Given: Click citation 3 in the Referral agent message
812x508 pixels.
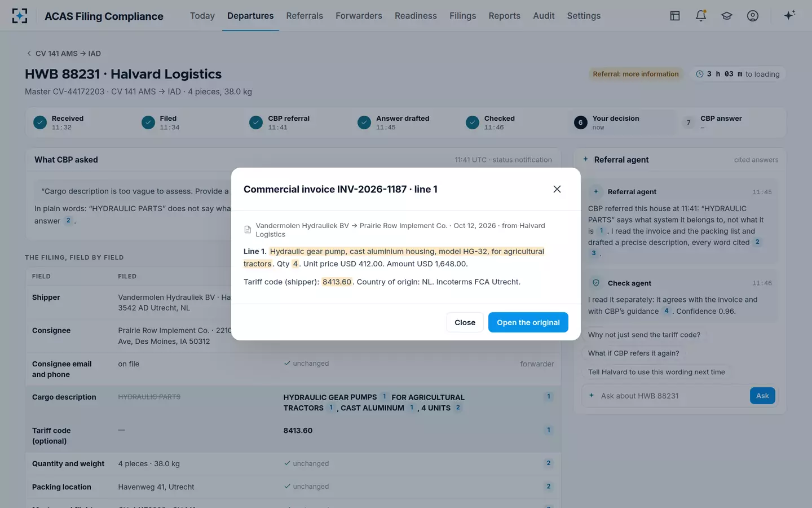Looking at the screenshot, I should [x=593, y=253].
